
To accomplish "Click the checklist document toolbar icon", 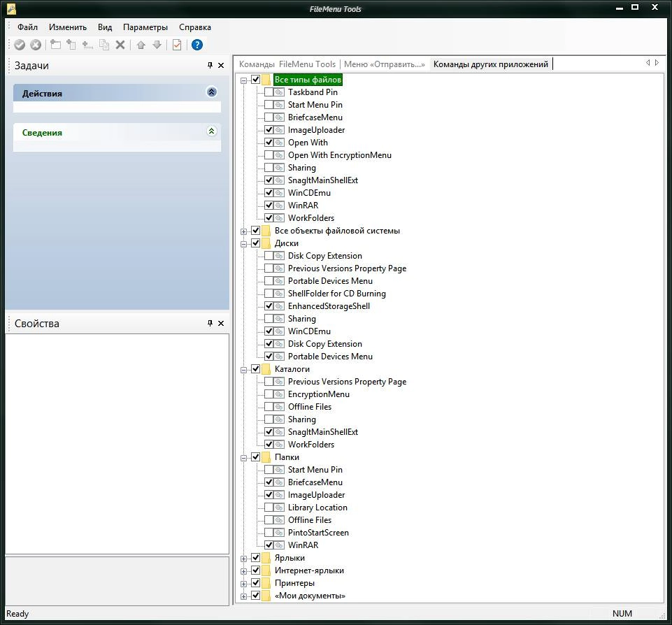I will point(177,45).
